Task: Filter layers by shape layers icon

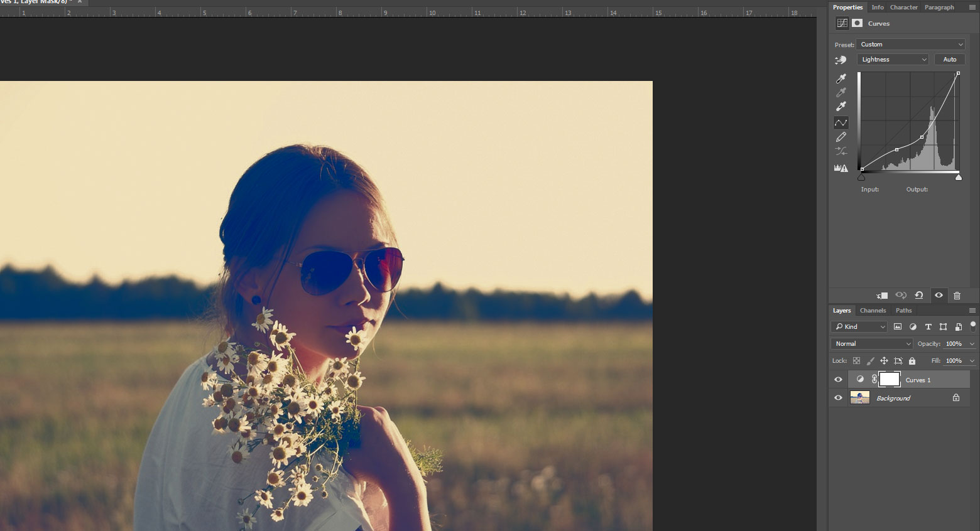Action: click(x=943, y=327)
